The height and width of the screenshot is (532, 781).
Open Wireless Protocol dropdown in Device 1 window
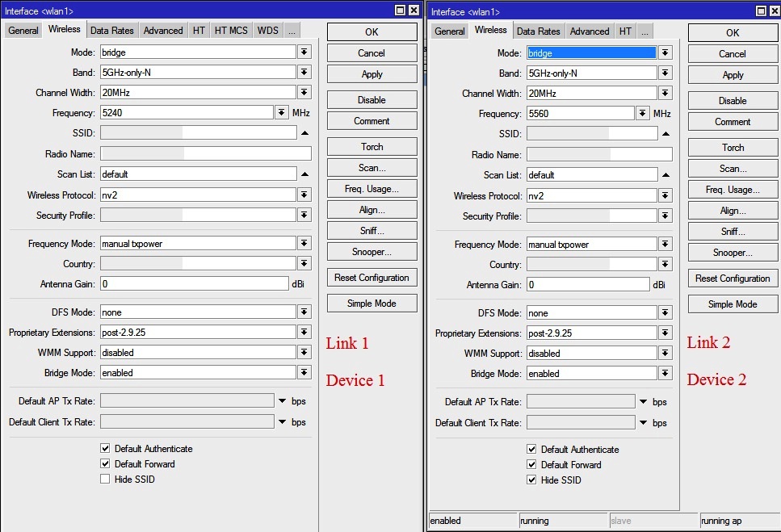pyautogui.click(x=304, y=195)
